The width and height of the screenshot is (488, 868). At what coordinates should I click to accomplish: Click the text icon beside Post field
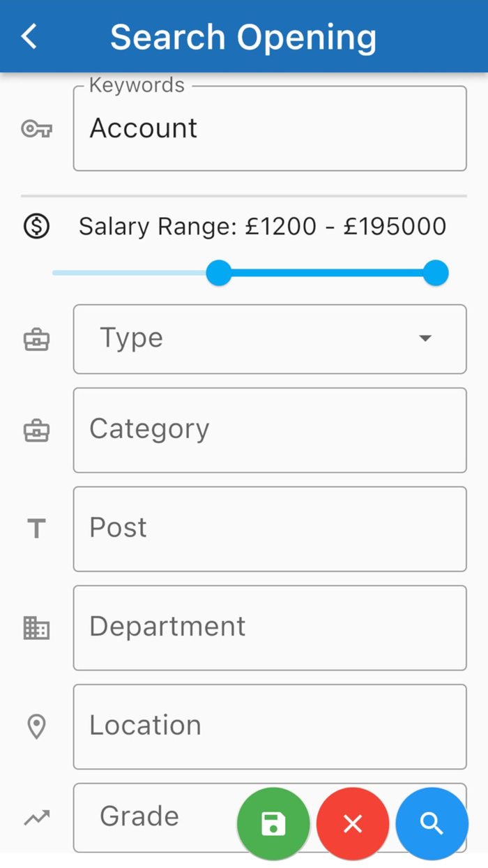tap(36, 529)
